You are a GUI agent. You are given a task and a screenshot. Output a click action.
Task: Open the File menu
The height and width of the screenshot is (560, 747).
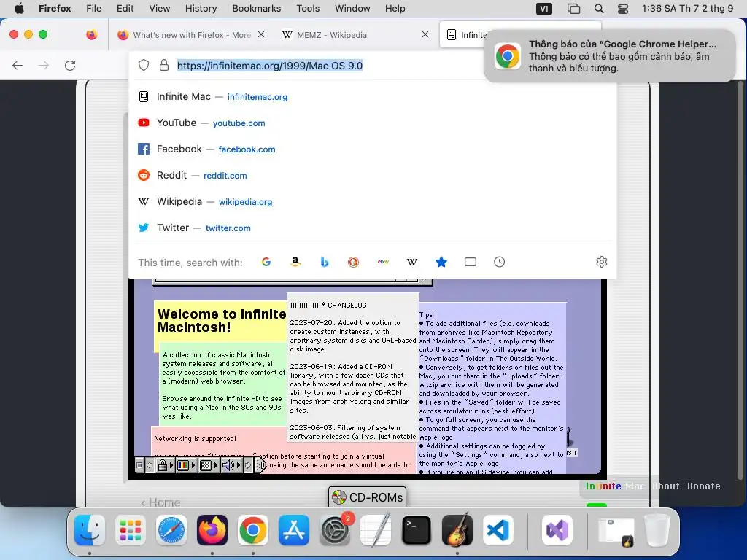pos(93,9)
